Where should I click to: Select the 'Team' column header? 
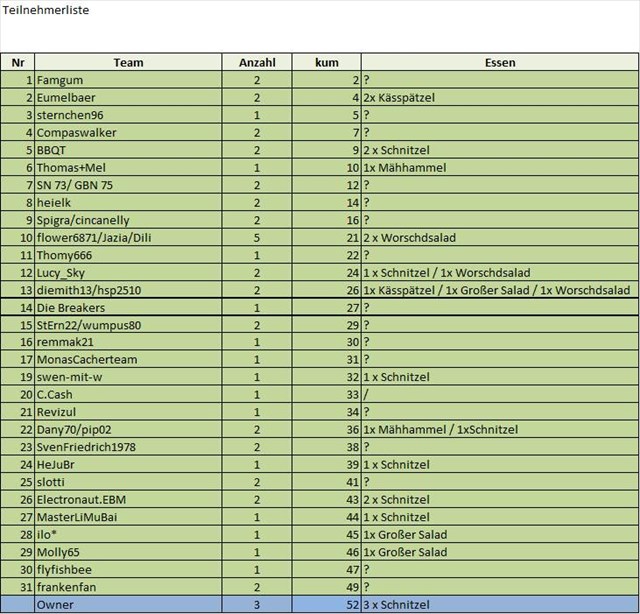coord(128,62)
